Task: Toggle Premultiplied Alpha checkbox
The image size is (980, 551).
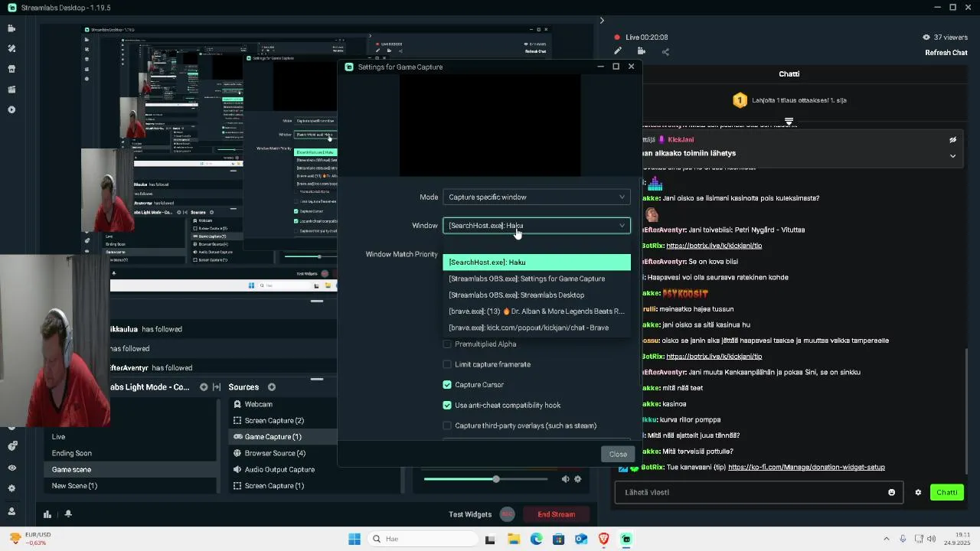Action: click(x=447, y=344)
